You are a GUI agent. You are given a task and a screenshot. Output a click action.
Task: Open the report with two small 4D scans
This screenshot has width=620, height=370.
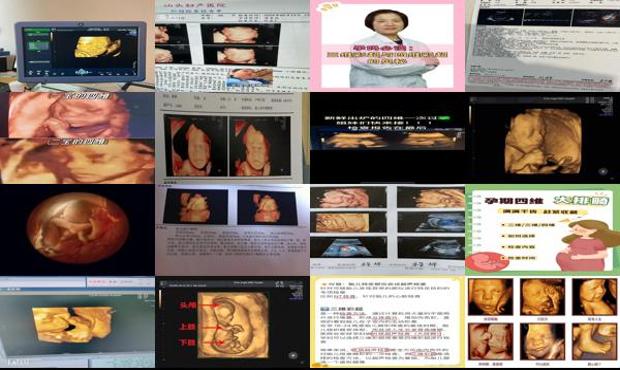(232, 230)
